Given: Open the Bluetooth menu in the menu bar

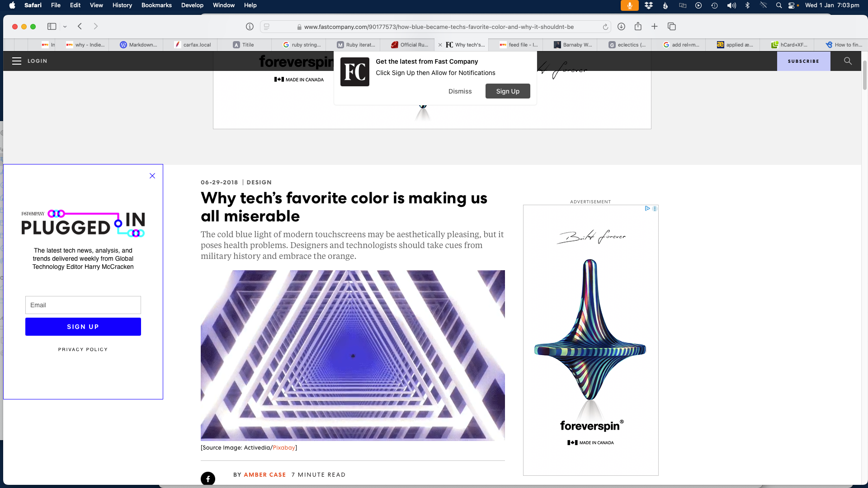Looking at the screenshot, I should pos(747,6).
